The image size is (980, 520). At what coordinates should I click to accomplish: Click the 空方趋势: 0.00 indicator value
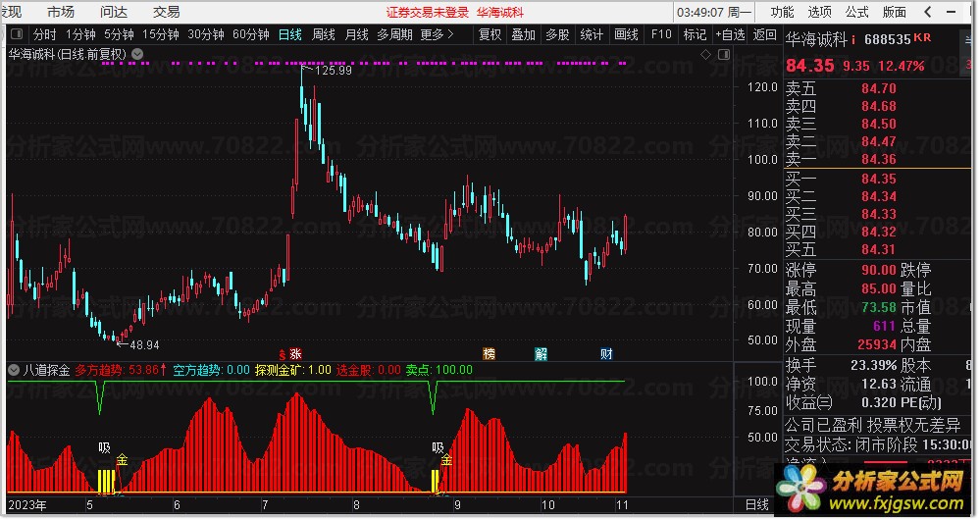click(211, 370)
